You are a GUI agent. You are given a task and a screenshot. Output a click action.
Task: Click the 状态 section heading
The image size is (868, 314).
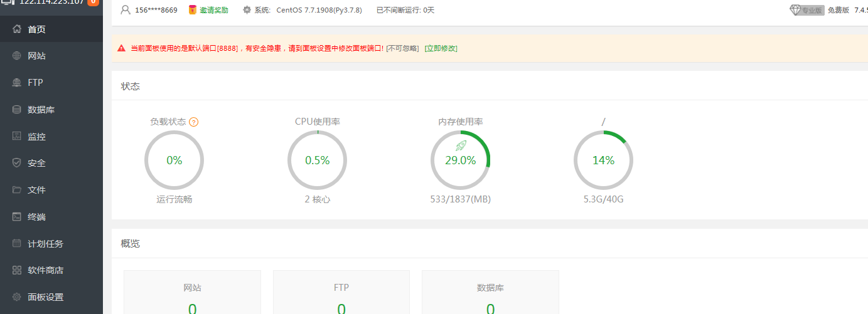click(x=131, y=86)
